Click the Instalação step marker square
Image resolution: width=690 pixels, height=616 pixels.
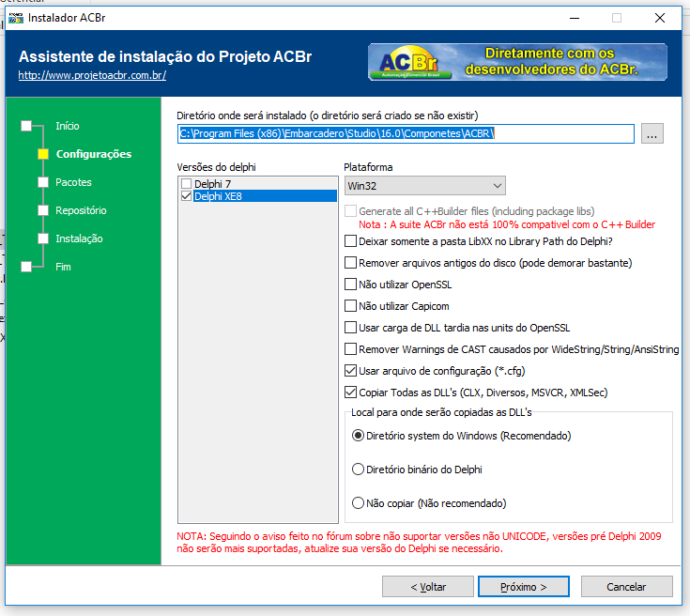(x=43, y=239)
